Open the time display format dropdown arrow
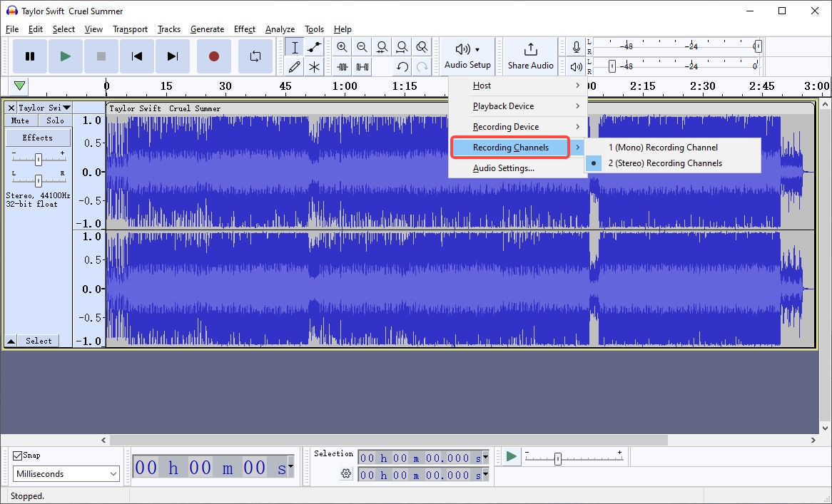This screenshot has width=832, height=504. [x=290, y=468]
